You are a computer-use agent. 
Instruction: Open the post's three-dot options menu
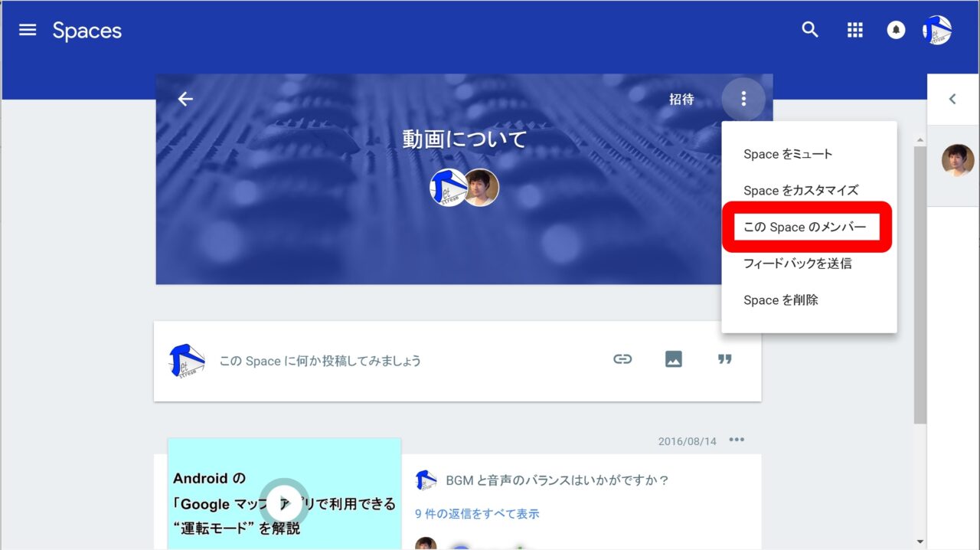click(x=737, y=440)
